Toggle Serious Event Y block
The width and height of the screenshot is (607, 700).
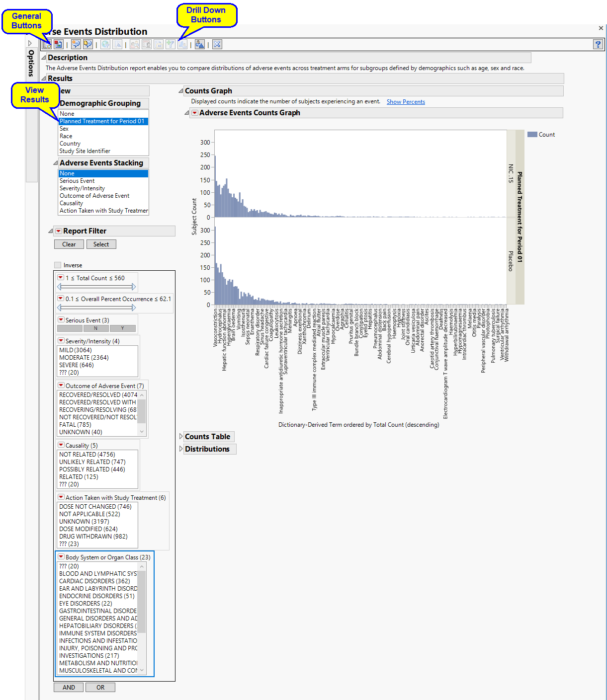pos(122,328)
